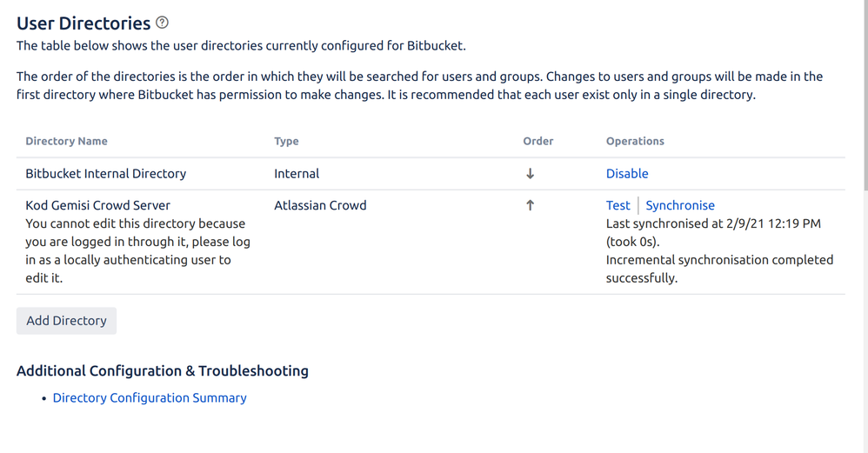Open the Directory Configuration Summary link
Viewport: 868px width, 453px height.
[x=150, y=397]
